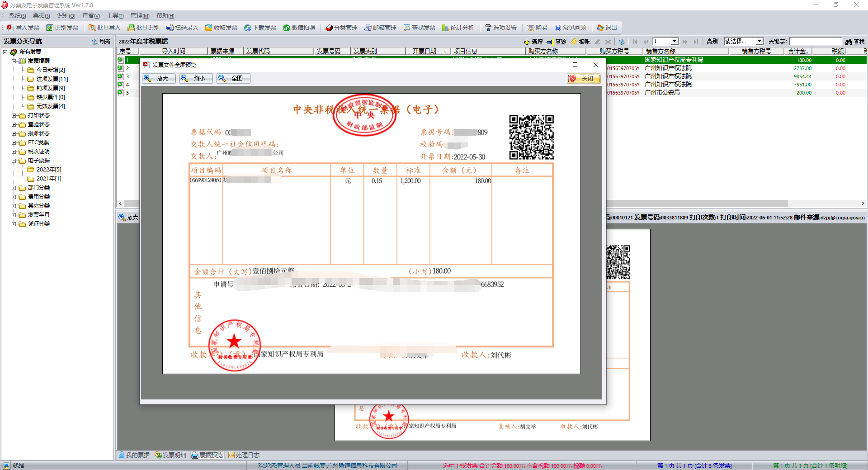This screenshot has height=470, width=868.
Task: Start 批量识别 from the toolbar
Action: click(143, 28)
